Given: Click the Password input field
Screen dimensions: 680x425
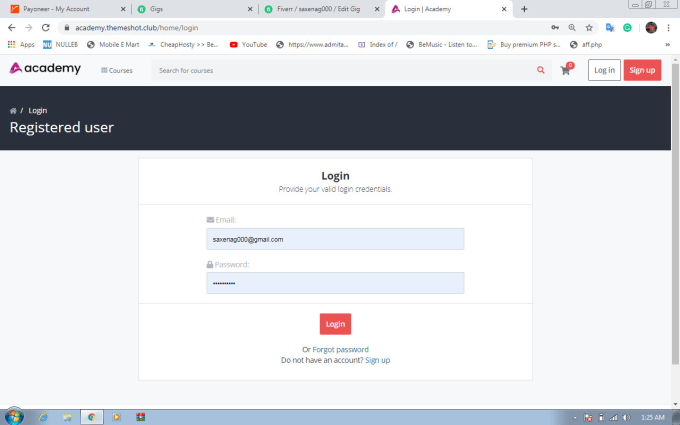Looking at the screenshot, I should [x=335, y=283].
